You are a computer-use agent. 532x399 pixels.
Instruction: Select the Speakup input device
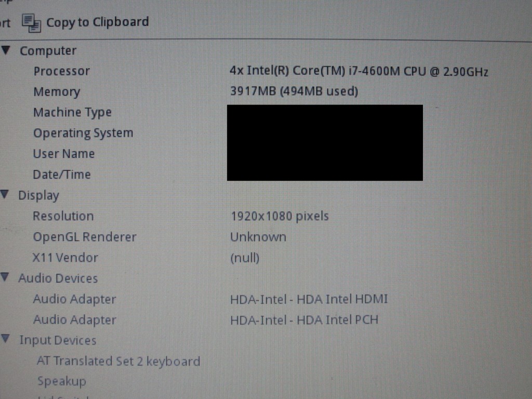click(x=61, y=382)
